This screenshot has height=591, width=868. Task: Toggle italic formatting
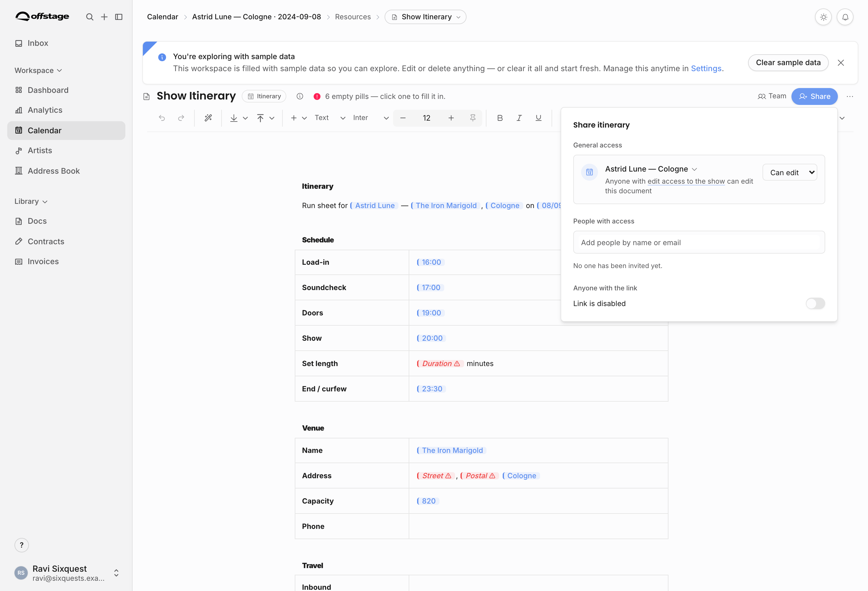pyautogui.click(x=519, y=118)
